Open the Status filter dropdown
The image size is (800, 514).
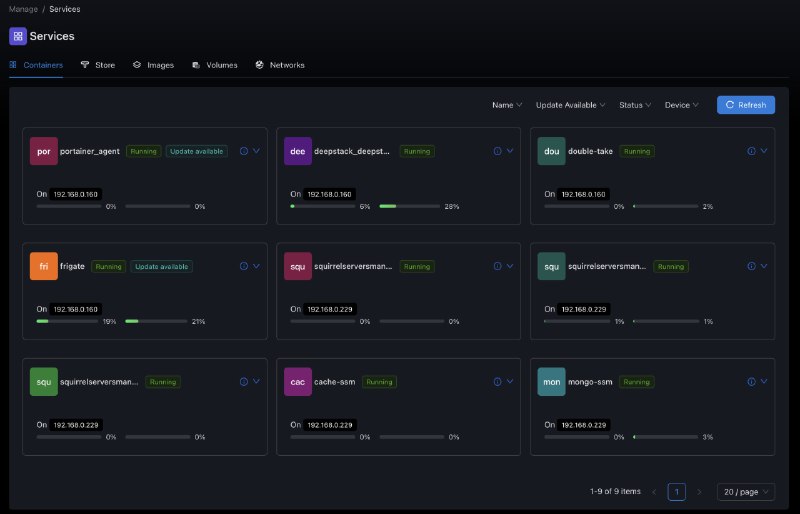pos(635,105)
